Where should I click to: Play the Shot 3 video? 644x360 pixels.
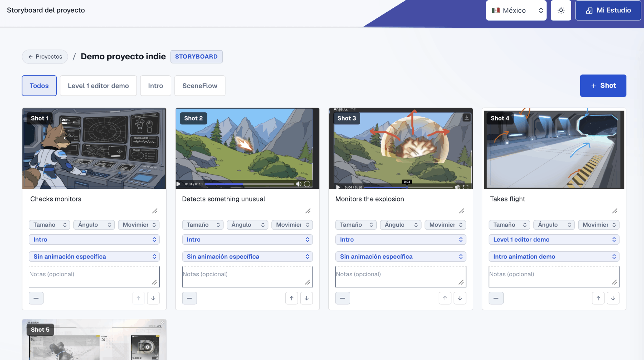pyautogui.click(x=338, y=187)
